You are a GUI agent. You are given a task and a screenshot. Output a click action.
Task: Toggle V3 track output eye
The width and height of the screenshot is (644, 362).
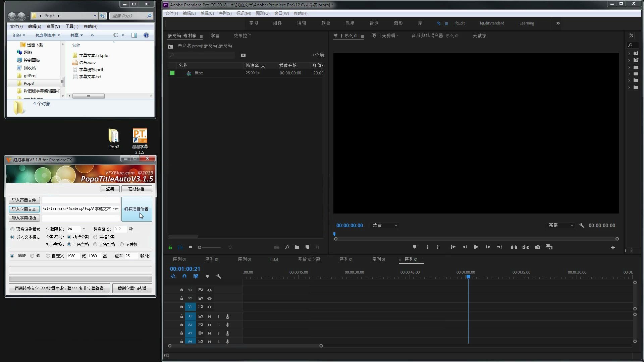coord(209,290)
